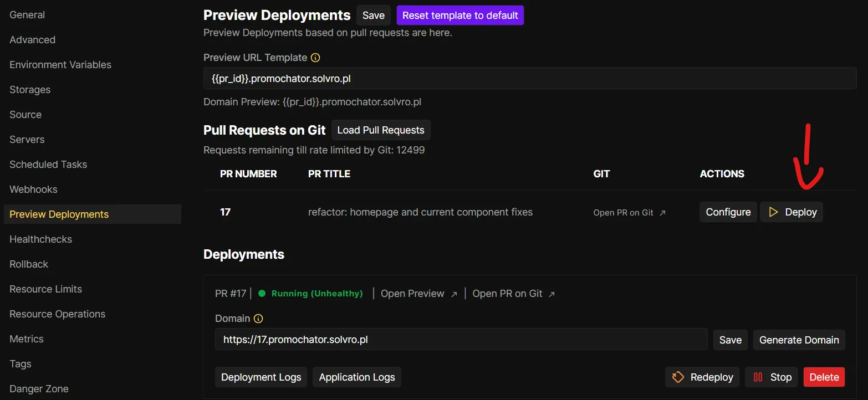Screen dimensions: 868x400
Task: Click Load Pull Requests button
Action: point(381,130)
